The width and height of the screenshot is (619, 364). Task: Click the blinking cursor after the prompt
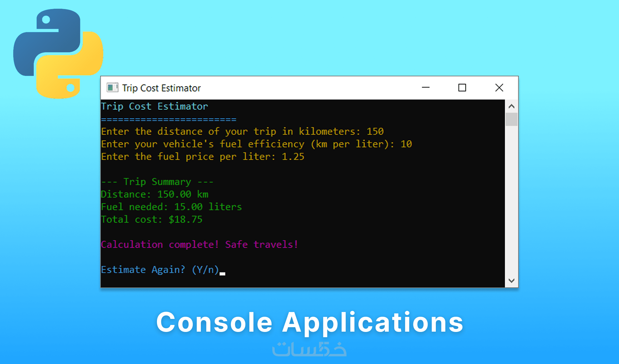[222, 273]
